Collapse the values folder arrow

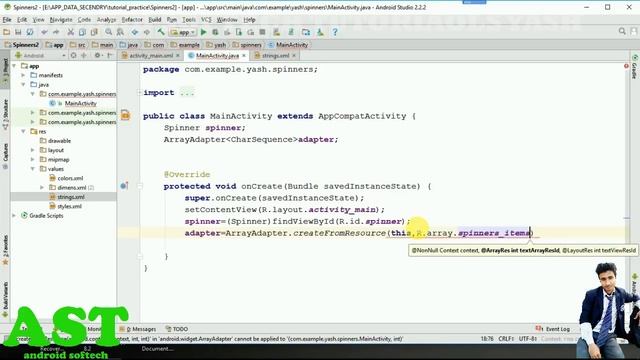point(33,169)
